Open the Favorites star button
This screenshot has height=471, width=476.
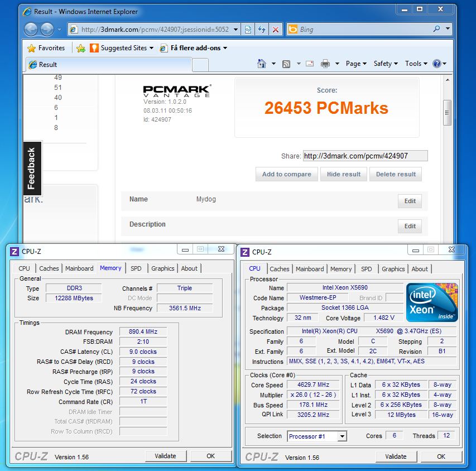click(x=46, y=48)
